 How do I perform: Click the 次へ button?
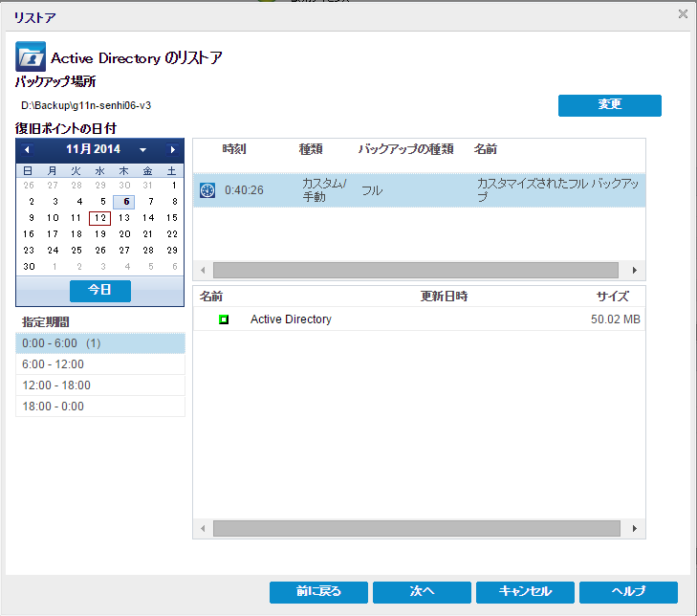pyautogui.click(x=422, y=592)
